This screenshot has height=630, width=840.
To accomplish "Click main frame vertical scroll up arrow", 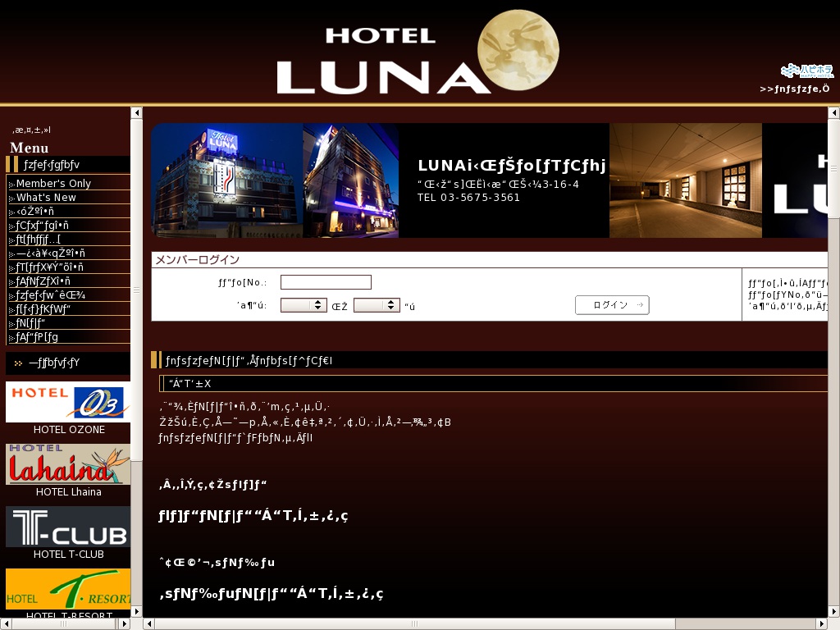I will click(x=833, y=112).
